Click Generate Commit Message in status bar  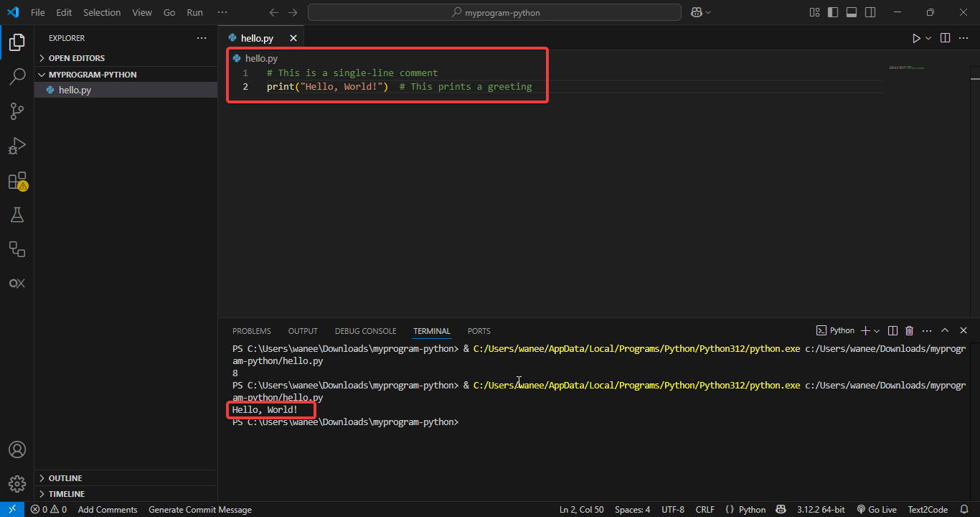coord(200,510)
